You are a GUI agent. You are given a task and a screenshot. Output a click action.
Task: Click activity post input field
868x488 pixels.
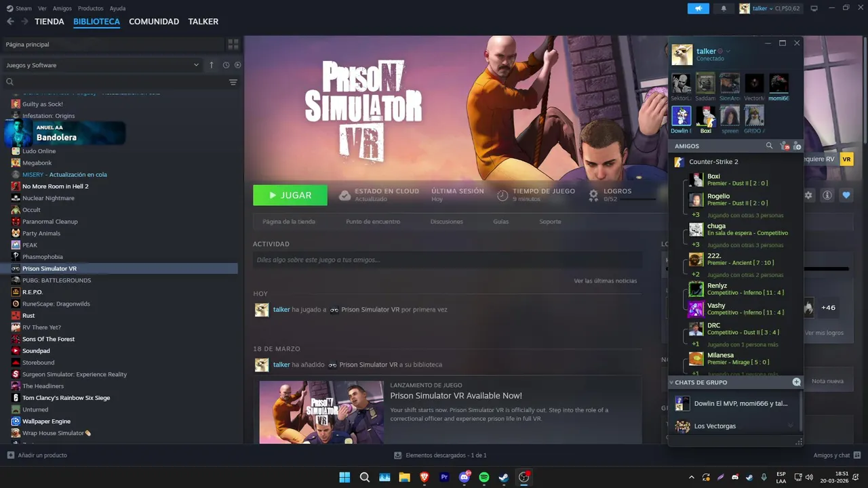pyautogui.click(x=448, y=260)
